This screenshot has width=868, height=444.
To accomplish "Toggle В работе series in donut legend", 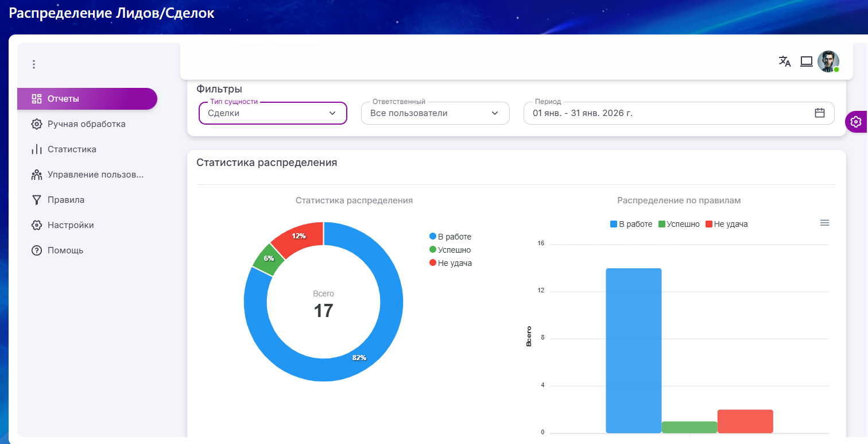I will (x=450, y=237).
